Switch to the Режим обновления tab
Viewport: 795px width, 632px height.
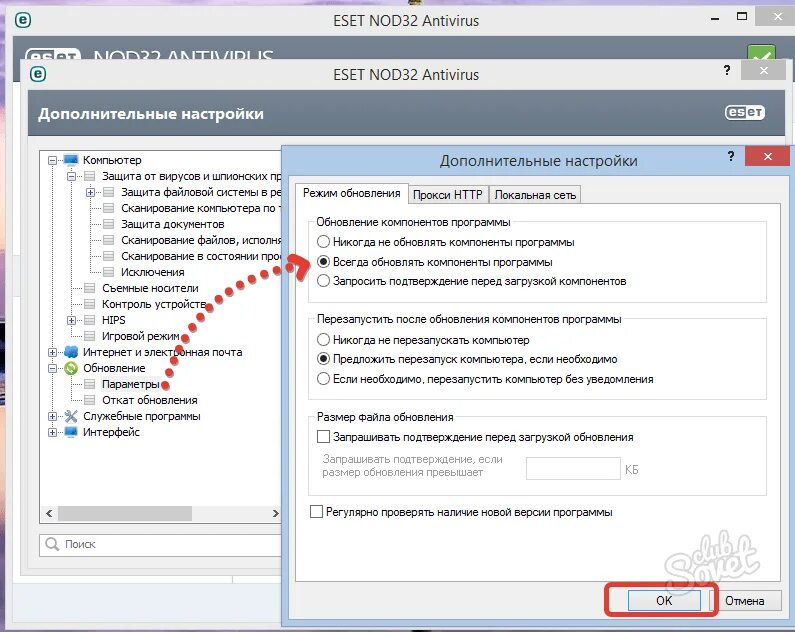(x=351, y=193)
